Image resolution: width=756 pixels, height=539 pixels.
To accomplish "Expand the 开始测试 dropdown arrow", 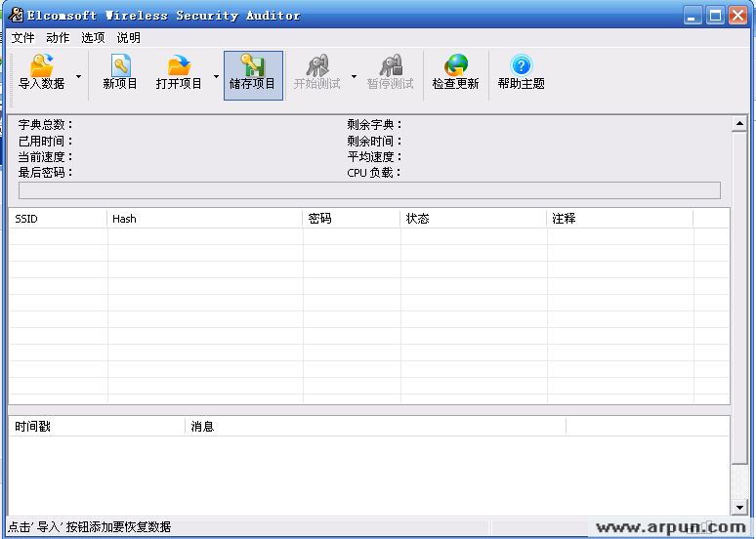I will [354, 76].
